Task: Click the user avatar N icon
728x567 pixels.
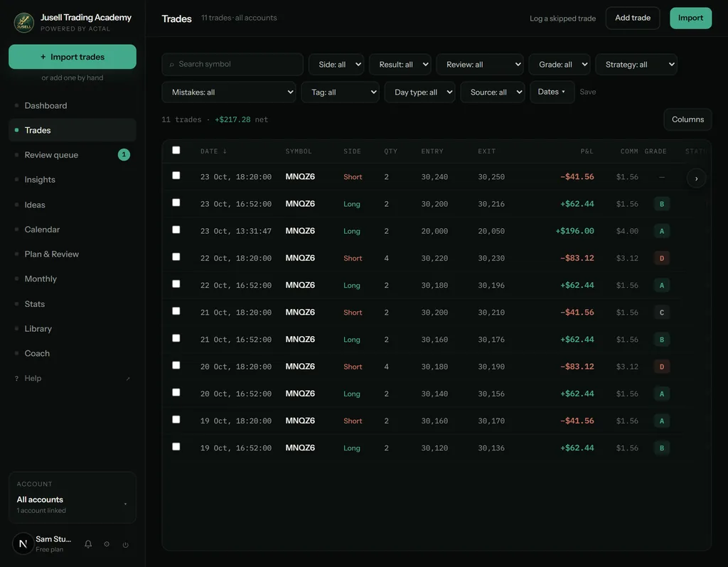Action: tap(23, 544)
